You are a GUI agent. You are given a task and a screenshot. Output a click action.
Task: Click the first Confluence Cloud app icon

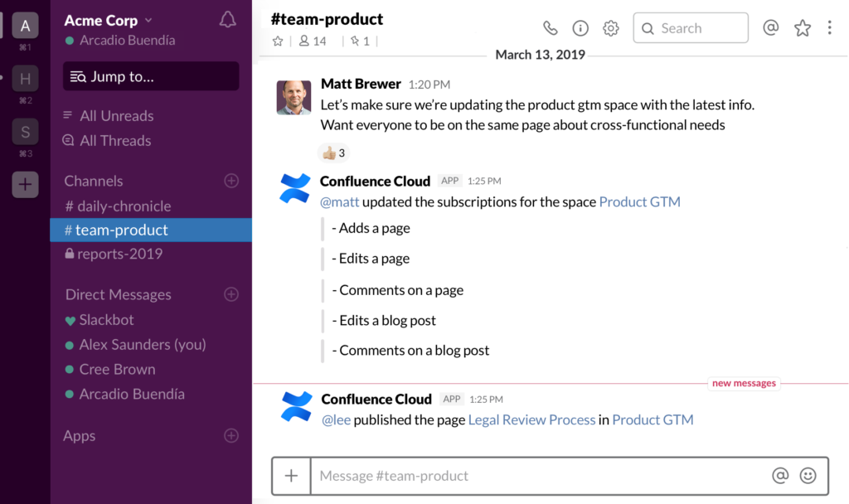tap(295, 188)
